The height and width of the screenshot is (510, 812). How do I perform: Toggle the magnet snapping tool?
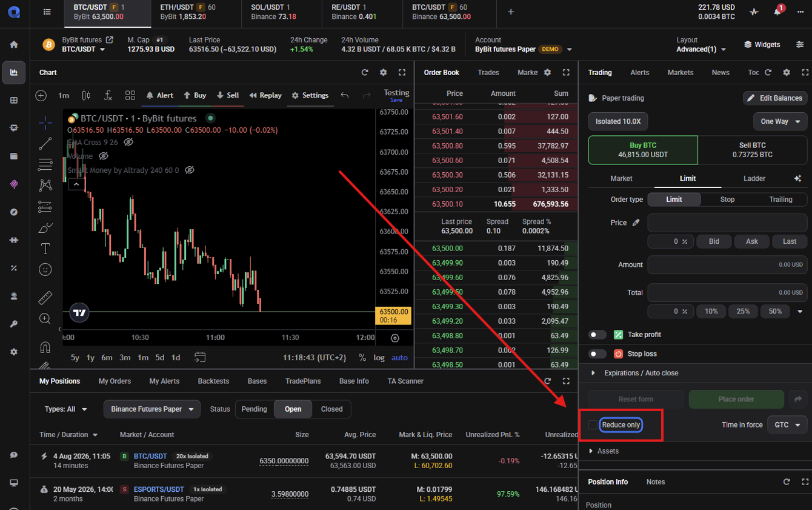tap(45, 347)
